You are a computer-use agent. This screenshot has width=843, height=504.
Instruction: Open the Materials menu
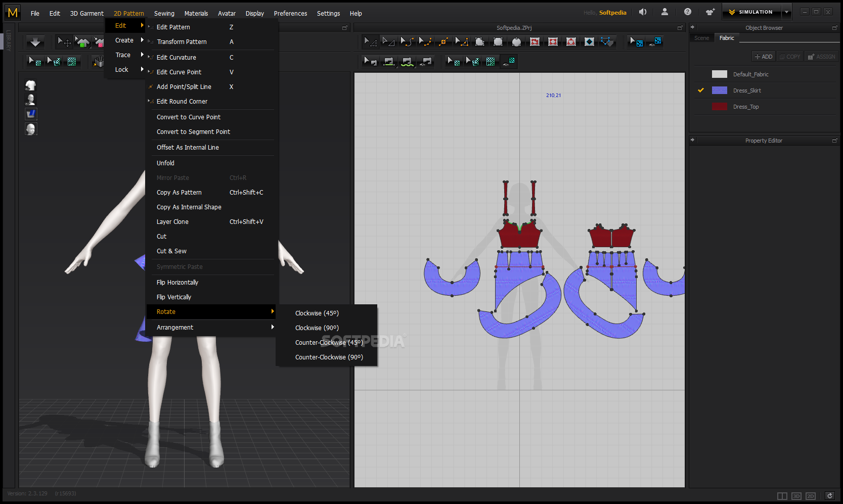196,14
